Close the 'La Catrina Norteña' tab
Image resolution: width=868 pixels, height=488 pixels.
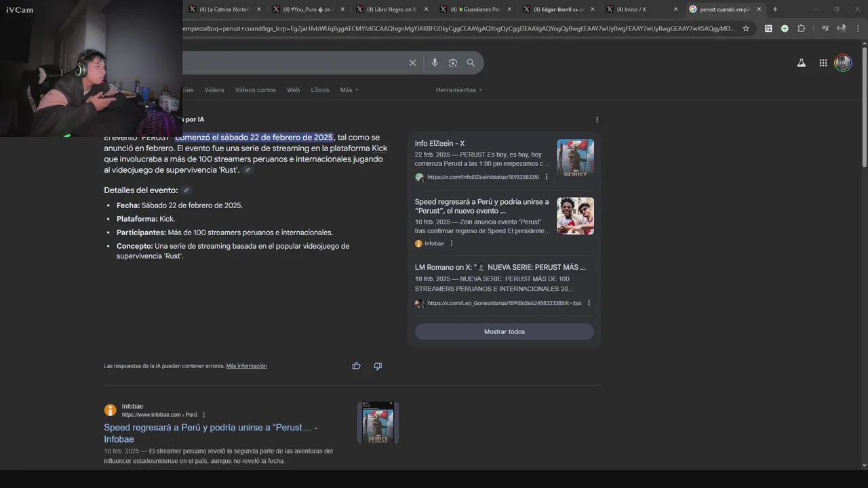[258, 9]
